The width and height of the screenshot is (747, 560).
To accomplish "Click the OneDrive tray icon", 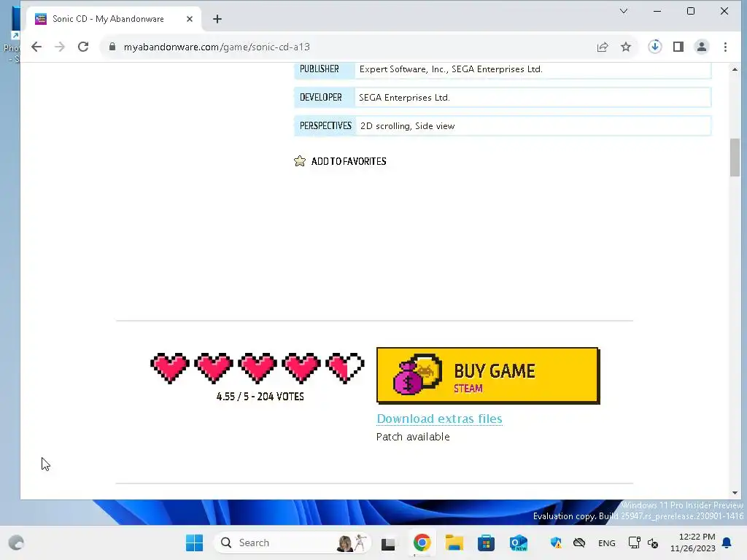I will [x=579, y=542].
